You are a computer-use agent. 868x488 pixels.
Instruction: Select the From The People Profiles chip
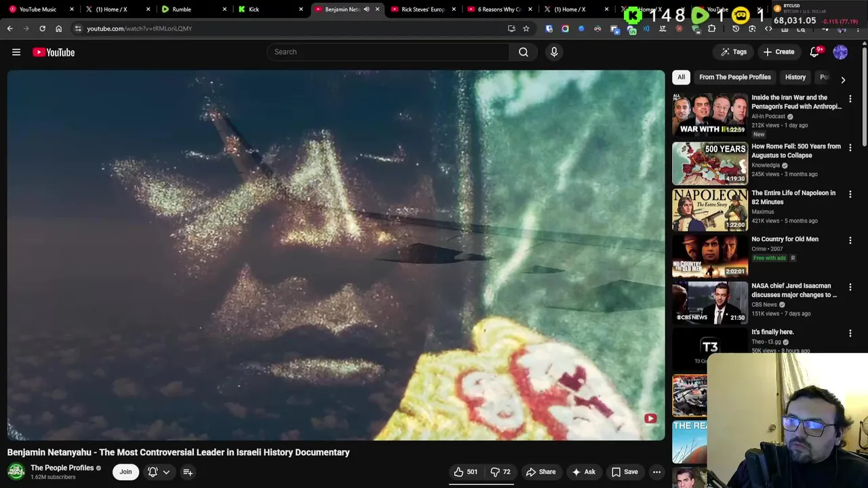734,77
